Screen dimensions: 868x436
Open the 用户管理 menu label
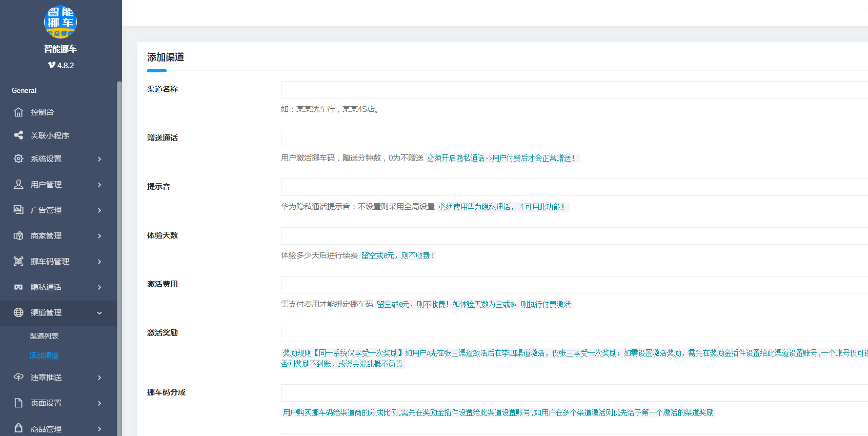[46, 184]
